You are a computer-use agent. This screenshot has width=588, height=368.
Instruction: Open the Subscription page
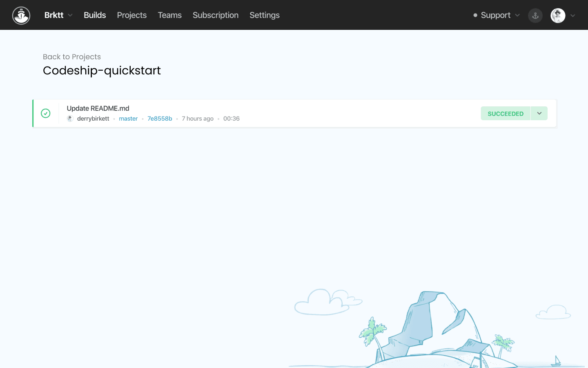pos(216,15)
